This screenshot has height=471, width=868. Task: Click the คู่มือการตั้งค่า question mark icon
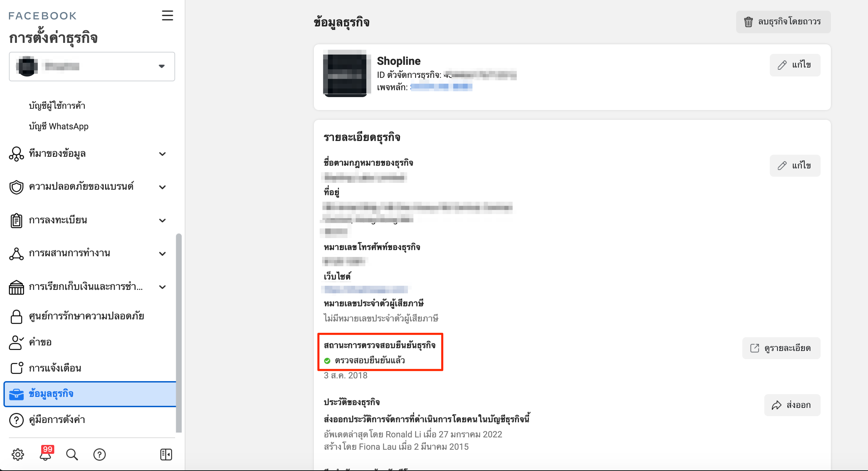click(16, 420)
